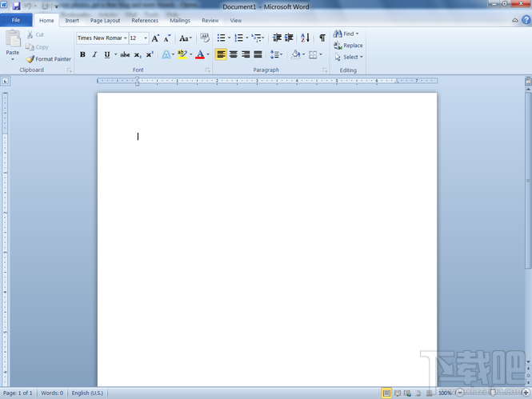Open the font size dropdown
This screenshot has width=532, height=399.
tap(146, 38)
